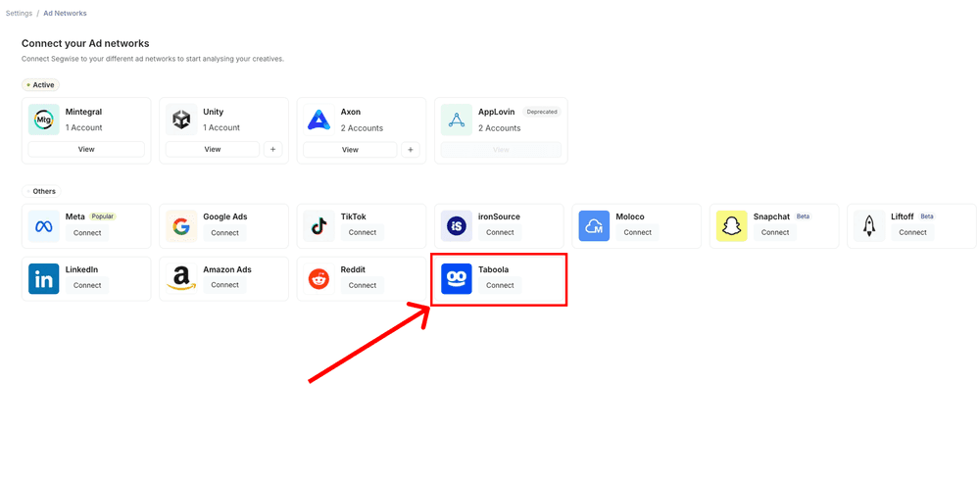Viewport: 980px width, 480px height.
Task: Click the Snapchat ghost icon
Action: point(731,225)
